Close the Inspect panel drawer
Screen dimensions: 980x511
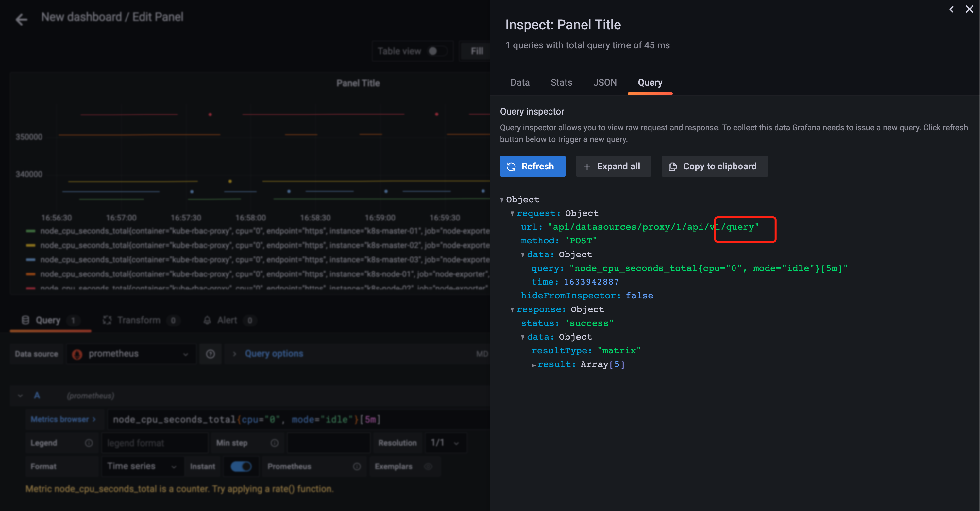pos(969,9)
